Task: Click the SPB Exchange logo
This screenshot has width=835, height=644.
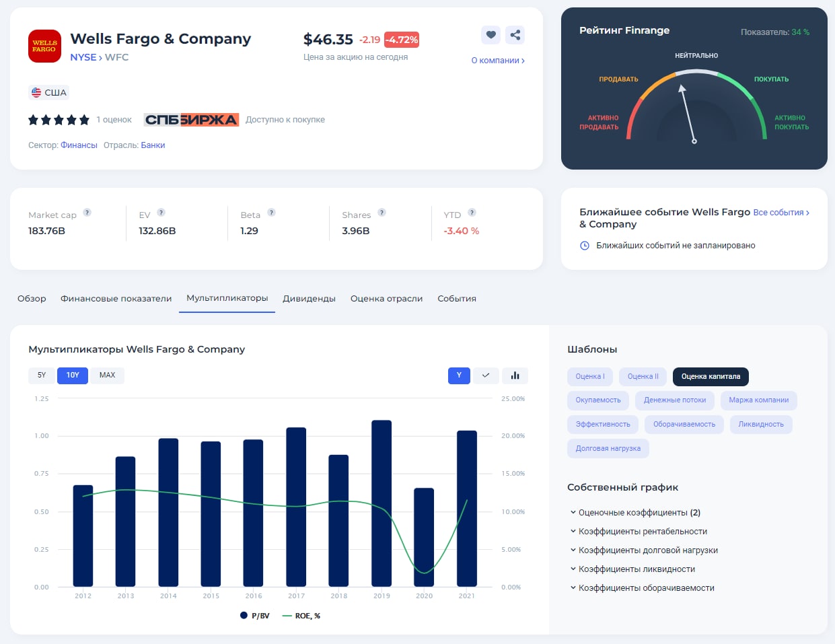Action: [192, 120]
